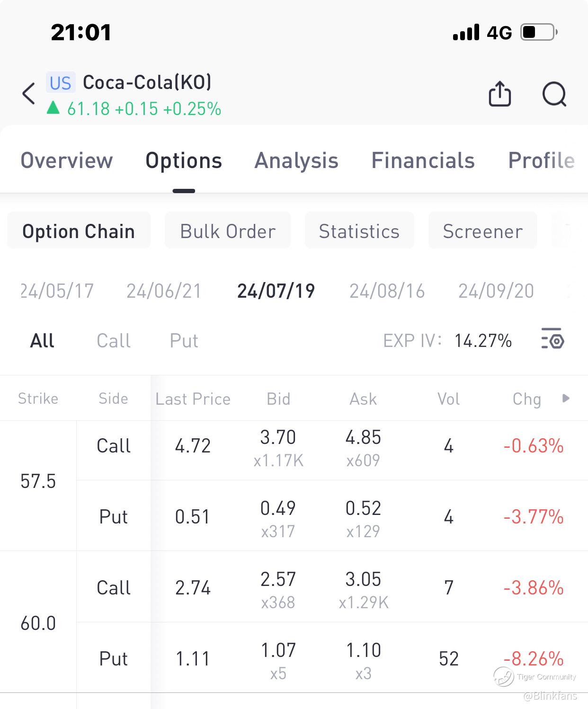Open the Bulk Order section

coord(228,231)
